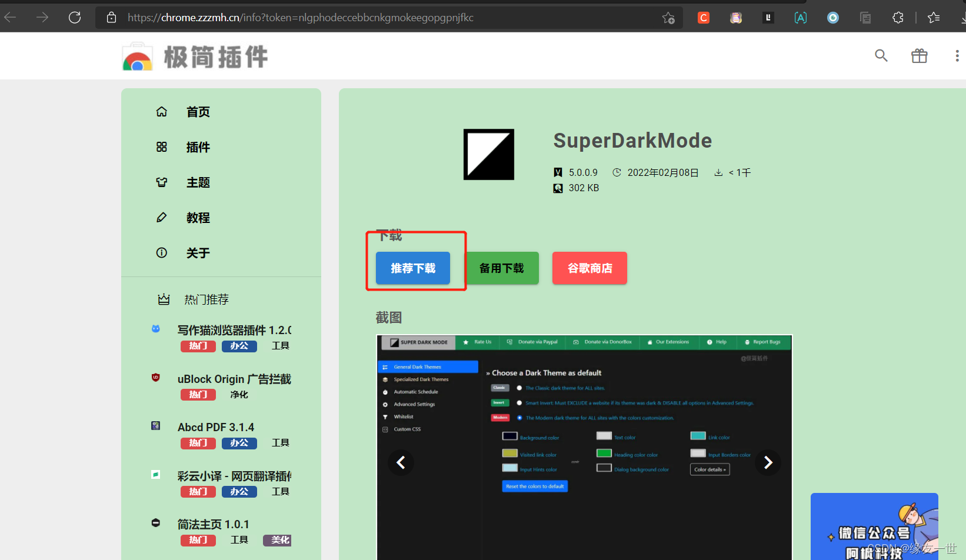Screen dimensions: 966x560
Task: Enable the Smart Invert option
Action: coord(518,402)
